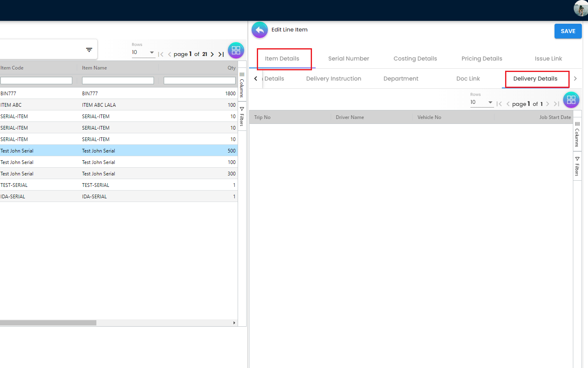
Task: Go to next page of item list
Action: pyautogui.click(x=212, y=54)
